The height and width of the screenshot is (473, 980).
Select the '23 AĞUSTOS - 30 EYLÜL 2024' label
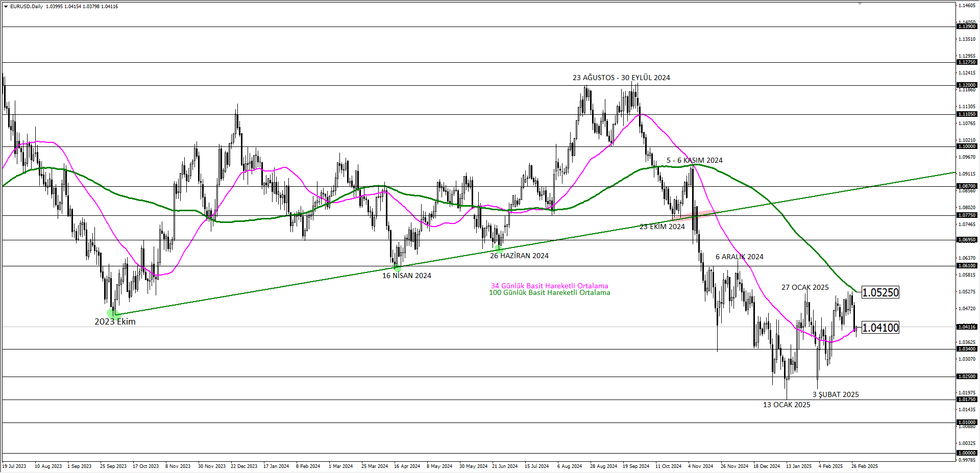pyautogui.click(x=621, y=78)
